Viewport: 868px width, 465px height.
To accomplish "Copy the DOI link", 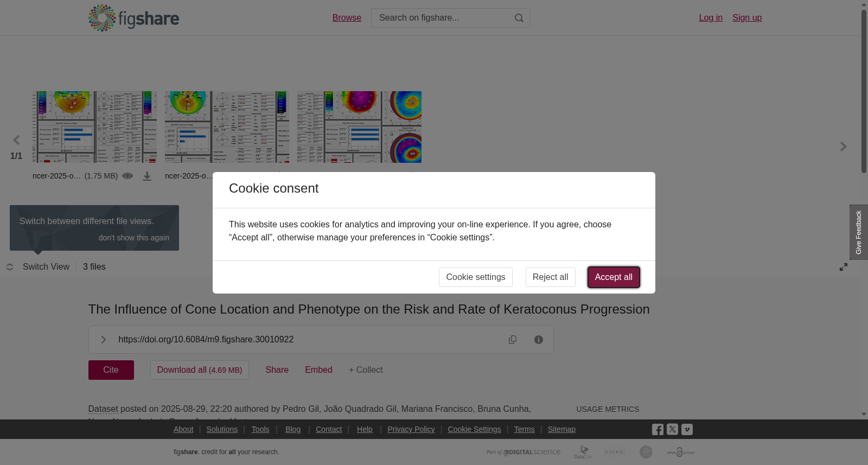I will 513,340.
